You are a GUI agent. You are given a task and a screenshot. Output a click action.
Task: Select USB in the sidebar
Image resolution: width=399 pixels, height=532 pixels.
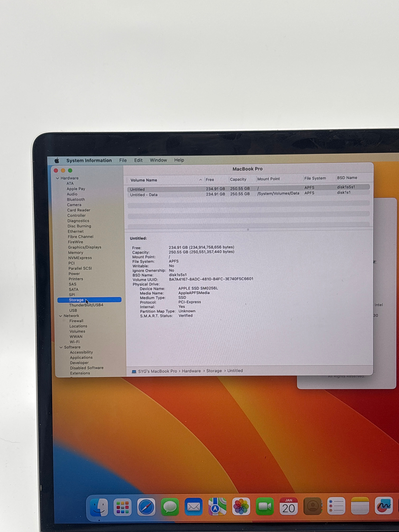point(73,310)
